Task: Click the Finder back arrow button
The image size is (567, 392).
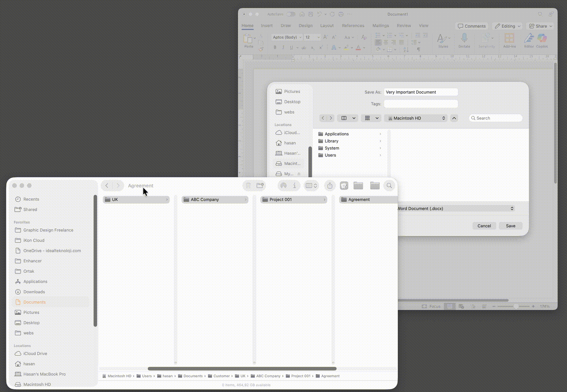Action: click(x=107, y=185)
